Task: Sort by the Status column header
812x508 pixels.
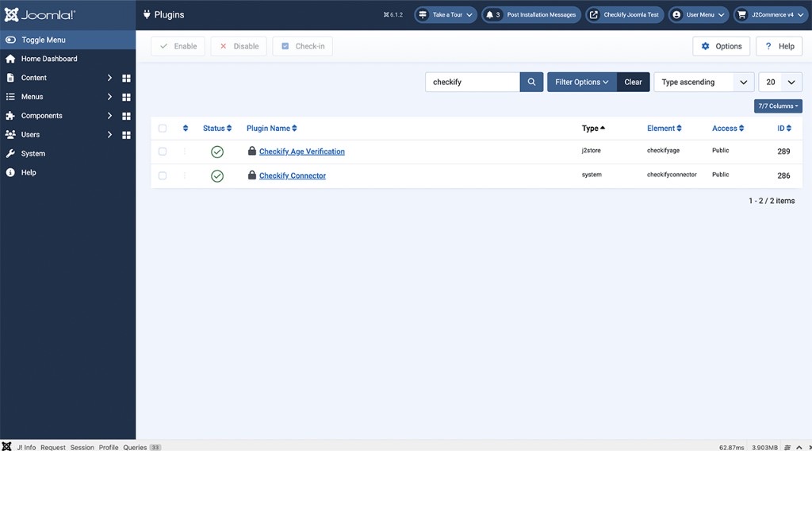Action: (217, 128)
